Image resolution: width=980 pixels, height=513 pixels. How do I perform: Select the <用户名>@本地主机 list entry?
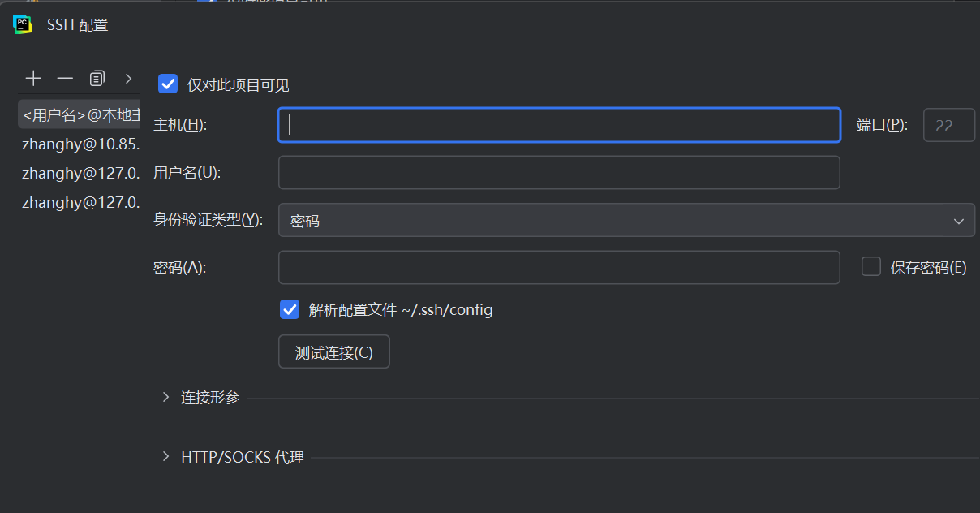(80, 115)
